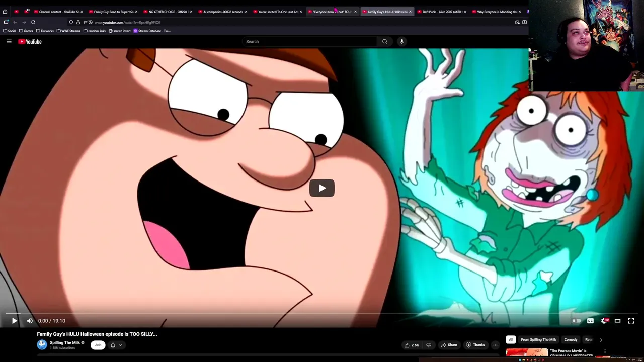Click the 1.18M subscribers text

(x=62, y=348)
